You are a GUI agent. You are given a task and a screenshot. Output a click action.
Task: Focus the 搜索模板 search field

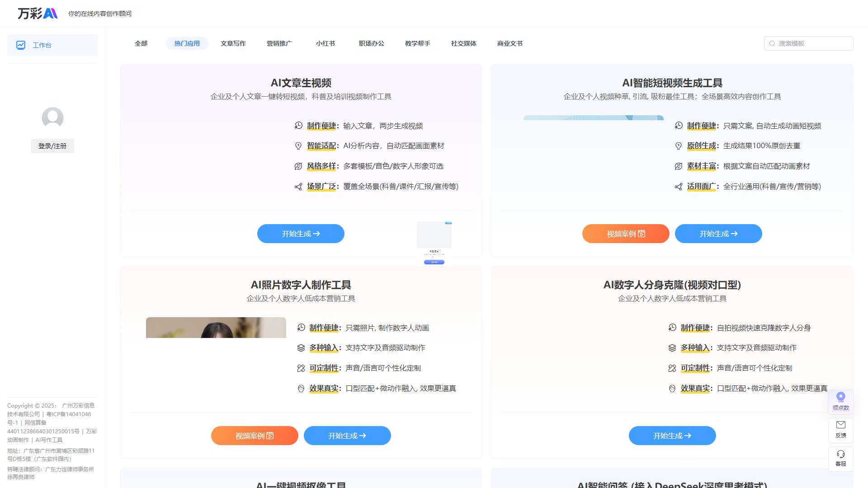808,43
